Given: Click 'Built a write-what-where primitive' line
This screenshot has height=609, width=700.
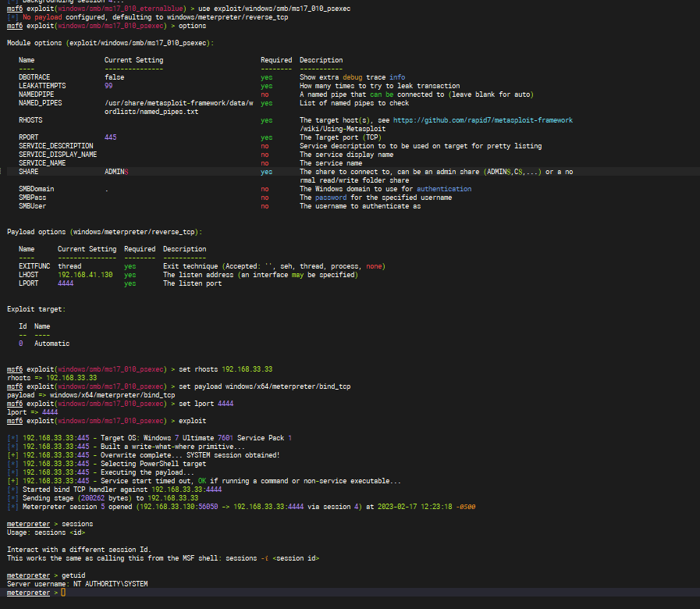Looking at the screenshot, I should (x=126, y=447).
